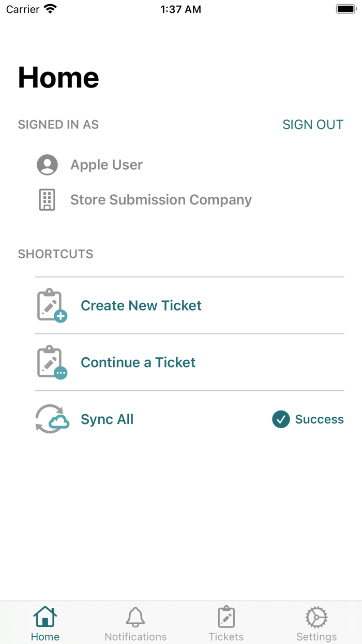
Task: Tap the Tickets clipboard tab icon
Action: pyautogui.click(x=226, y=617)
